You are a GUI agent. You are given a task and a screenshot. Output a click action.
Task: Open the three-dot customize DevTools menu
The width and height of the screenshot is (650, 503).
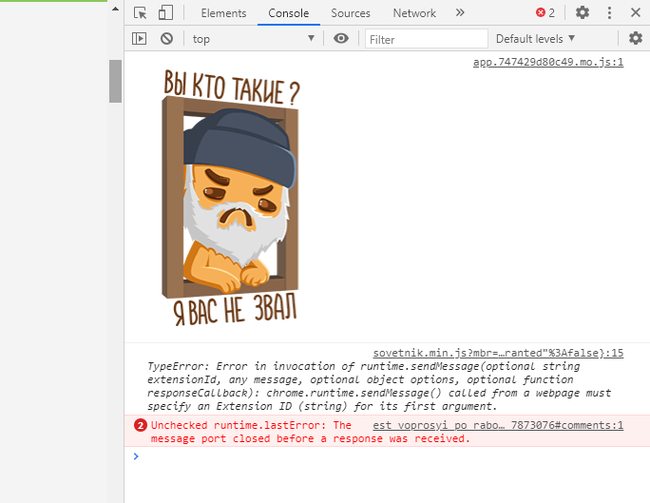[609, 13]
